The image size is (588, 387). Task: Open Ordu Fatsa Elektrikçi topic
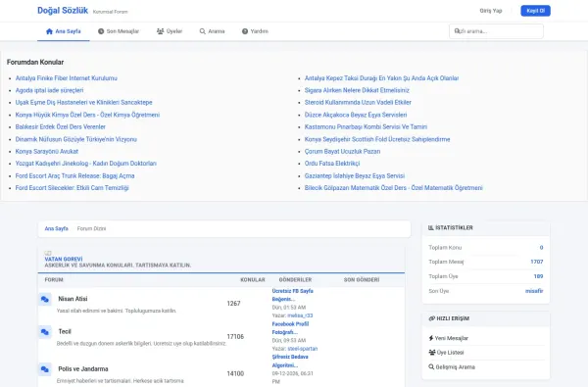click(x=332, y=164)
